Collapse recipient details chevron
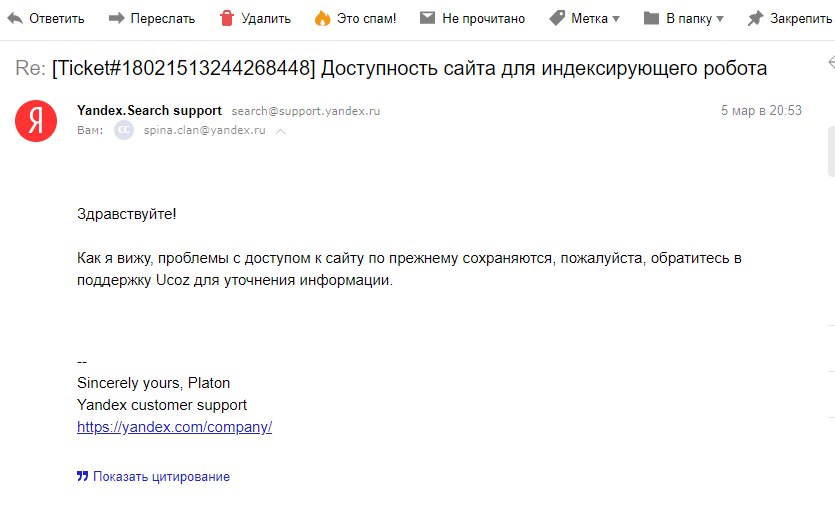This screenshot has height=505, width=835. 281,131
